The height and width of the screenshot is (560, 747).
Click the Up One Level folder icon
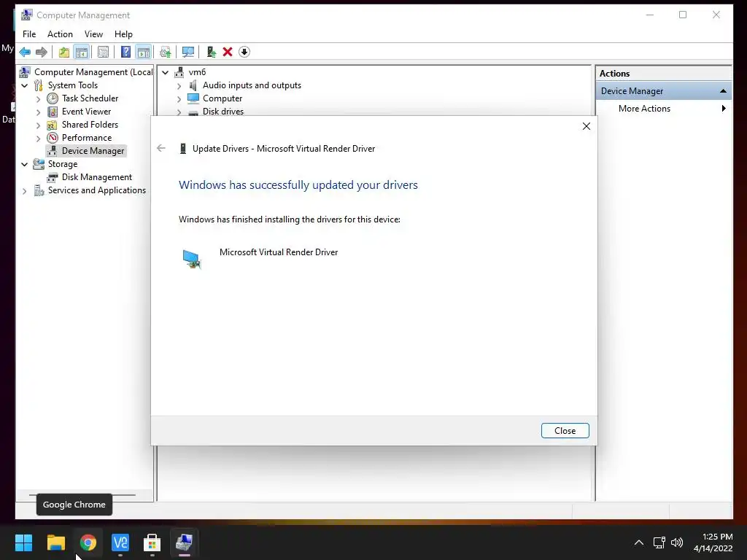pyautogui.click(x=64, y=52)
